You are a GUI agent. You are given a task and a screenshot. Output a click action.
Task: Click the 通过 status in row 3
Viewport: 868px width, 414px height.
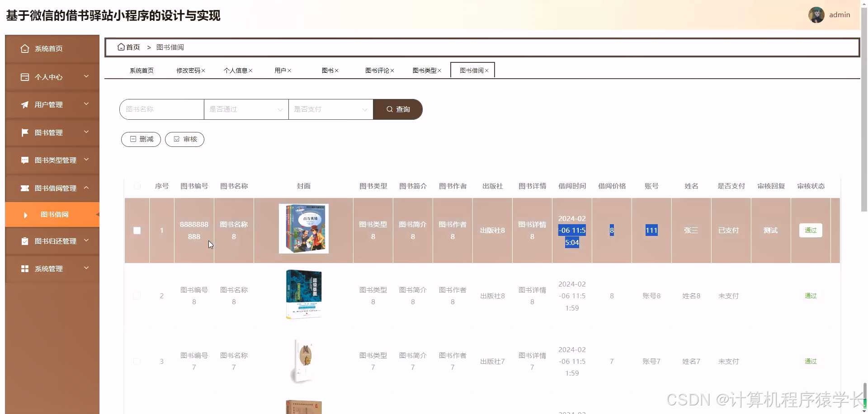click(x=811, y=362)
